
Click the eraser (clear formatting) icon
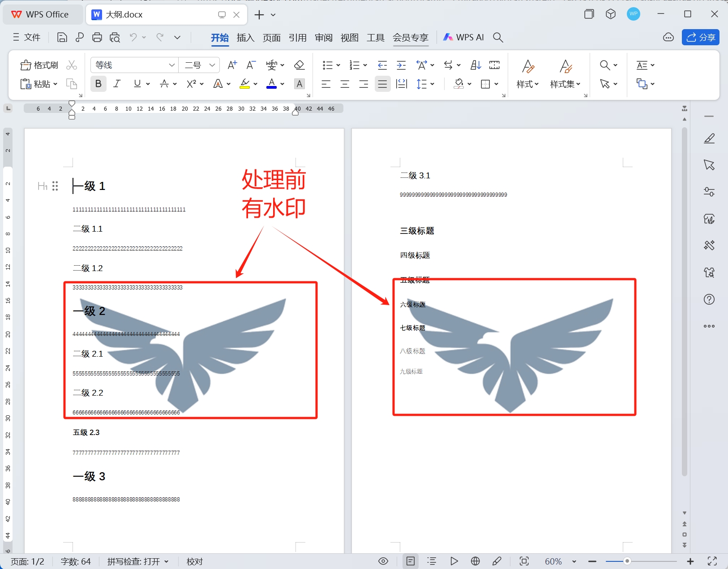pos(299,65)
